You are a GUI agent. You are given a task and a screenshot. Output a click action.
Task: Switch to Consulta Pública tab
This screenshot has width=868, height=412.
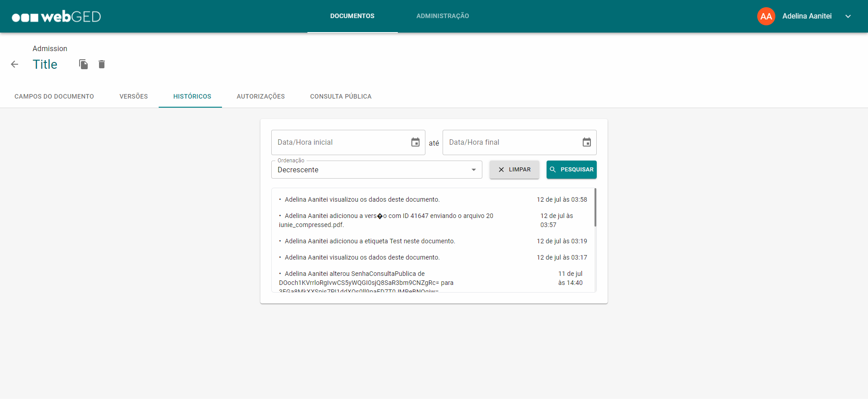click(341, 96)
